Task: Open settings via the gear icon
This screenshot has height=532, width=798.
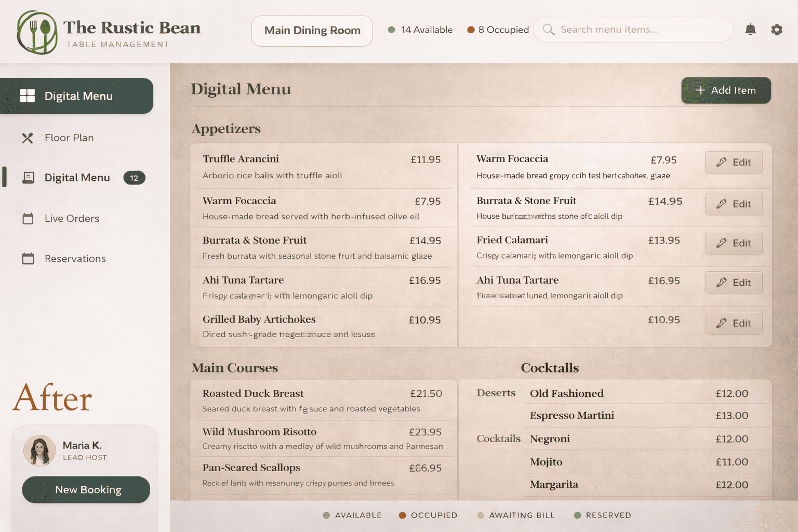Action: (x=777, y=30)
